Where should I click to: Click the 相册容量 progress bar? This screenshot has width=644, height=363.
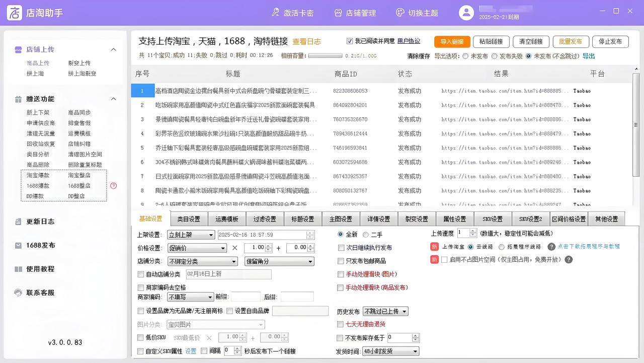pyautogui.click(x=325, y=56)
